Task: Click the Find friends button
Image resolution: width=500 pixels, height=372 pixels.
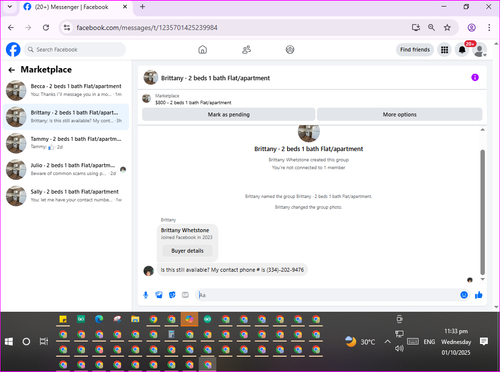Action: 415,50
